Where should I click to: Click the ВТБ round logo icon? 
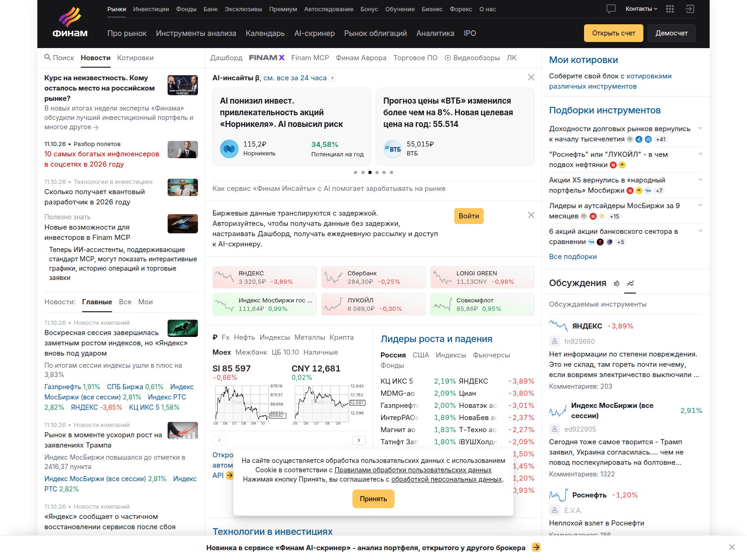(x=393, y=149)
